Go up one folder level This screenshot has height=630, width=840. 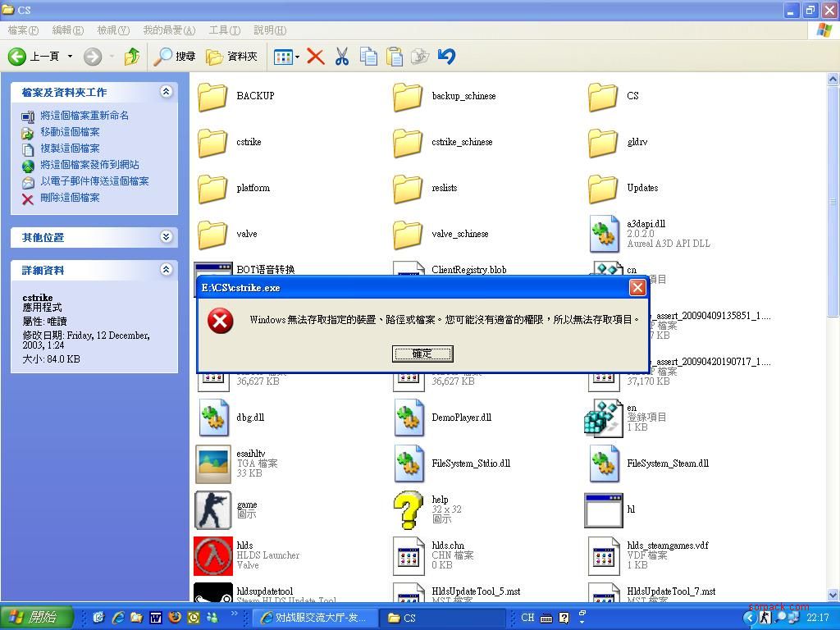(131, 57)
